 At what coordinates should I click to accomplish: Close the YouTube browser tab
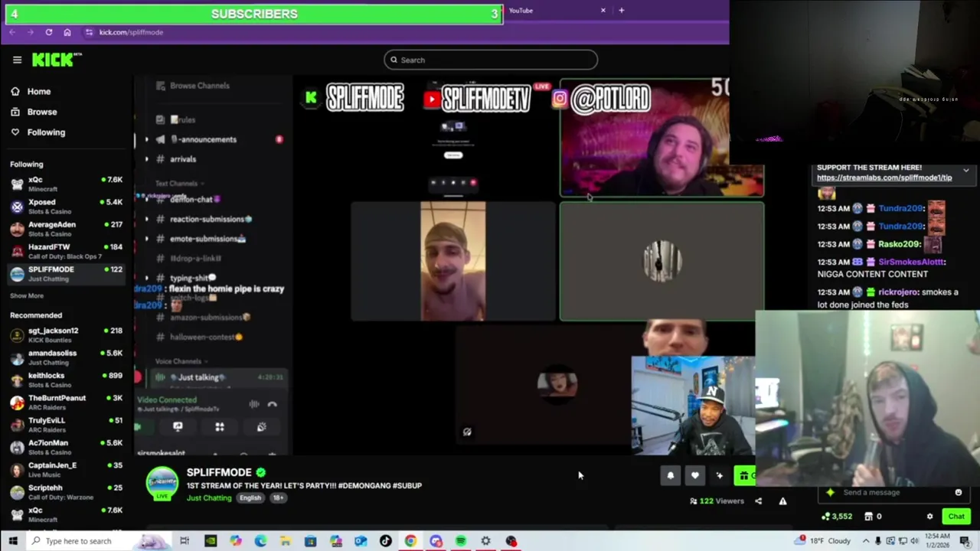[x=603, y=11]
